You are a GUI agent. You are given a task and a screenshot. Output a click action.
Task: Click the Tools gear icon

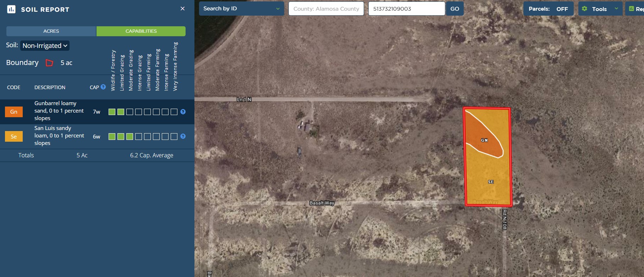click(584, 9)
